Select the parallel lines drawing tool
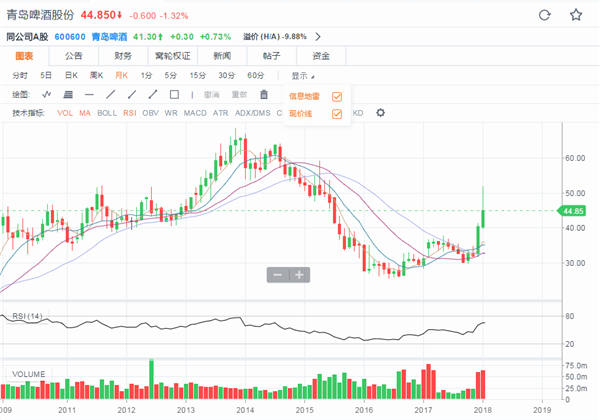The image size is (600, 420). click(67, 94)
